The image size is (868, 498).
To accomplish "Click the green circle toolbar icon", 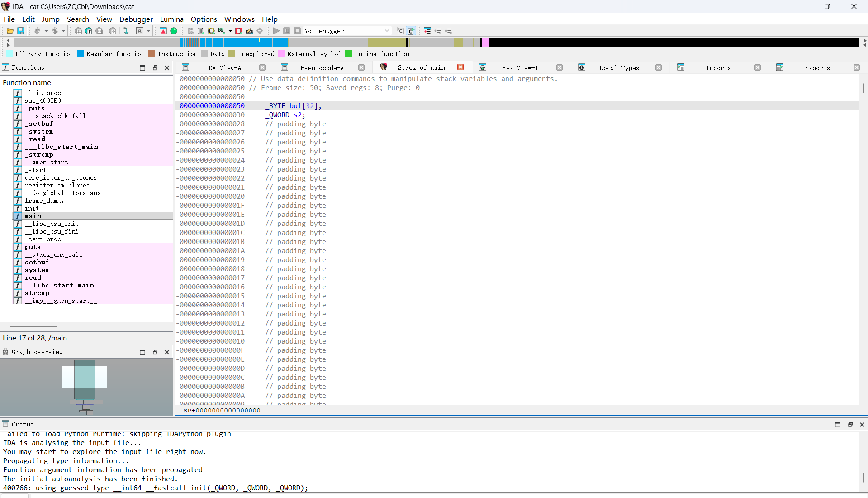I will coord(174,31).
